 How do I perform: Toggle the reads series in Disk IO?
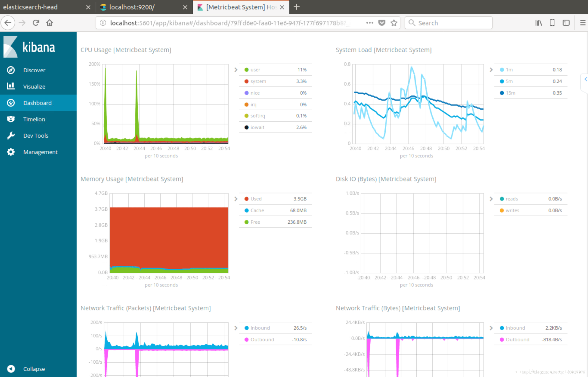tap(531, 199)
